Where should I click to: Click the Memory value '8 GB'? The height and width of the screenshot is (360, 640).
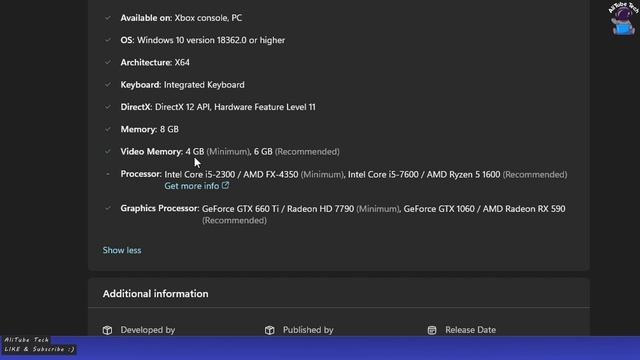coord(169,129)
